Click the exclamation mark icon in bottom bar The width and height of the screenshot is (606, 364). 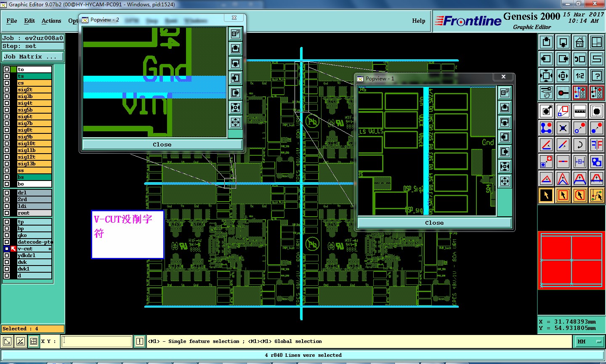point(140,341)
